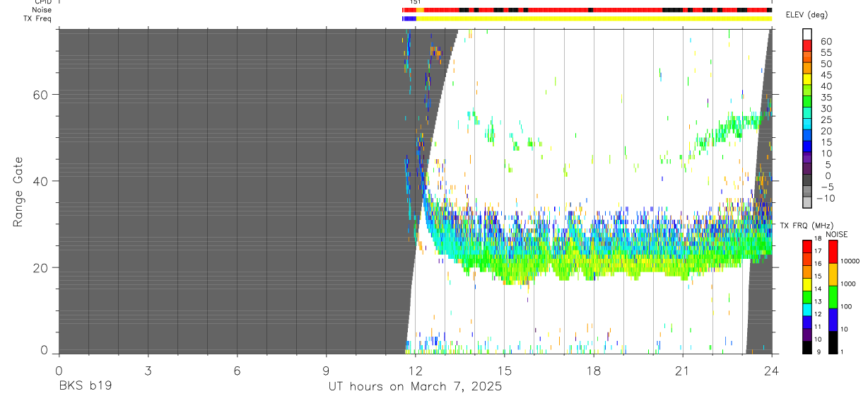Click the x-axis tick label '9'
Image resolution: width=868 pixels, height=401 pixels.
coord(326,370)
